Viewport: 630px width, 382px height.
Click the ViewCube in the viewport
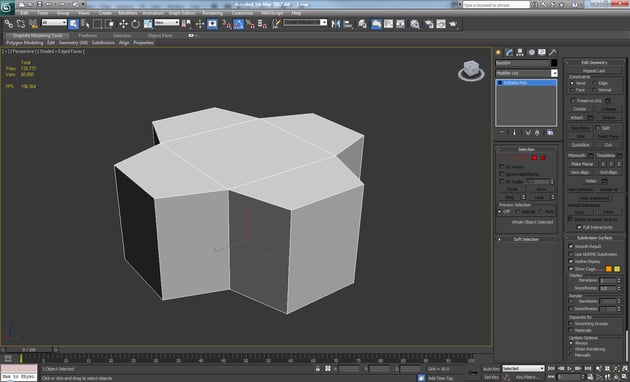[x=471, y=70]
